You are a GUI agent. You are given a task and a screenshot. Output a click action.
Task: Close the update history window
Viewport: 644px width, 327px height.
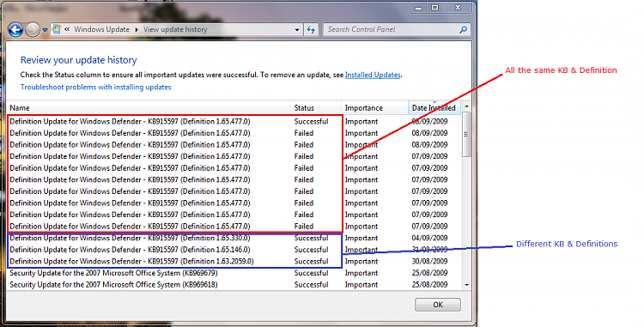tap(458, 8)
